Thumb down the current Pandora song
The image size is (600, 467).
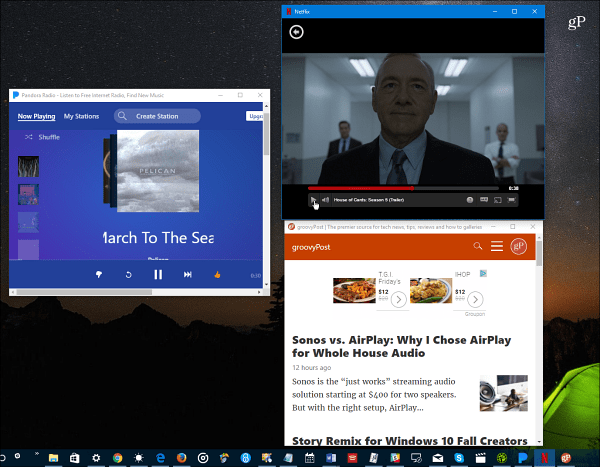[99, 274]
